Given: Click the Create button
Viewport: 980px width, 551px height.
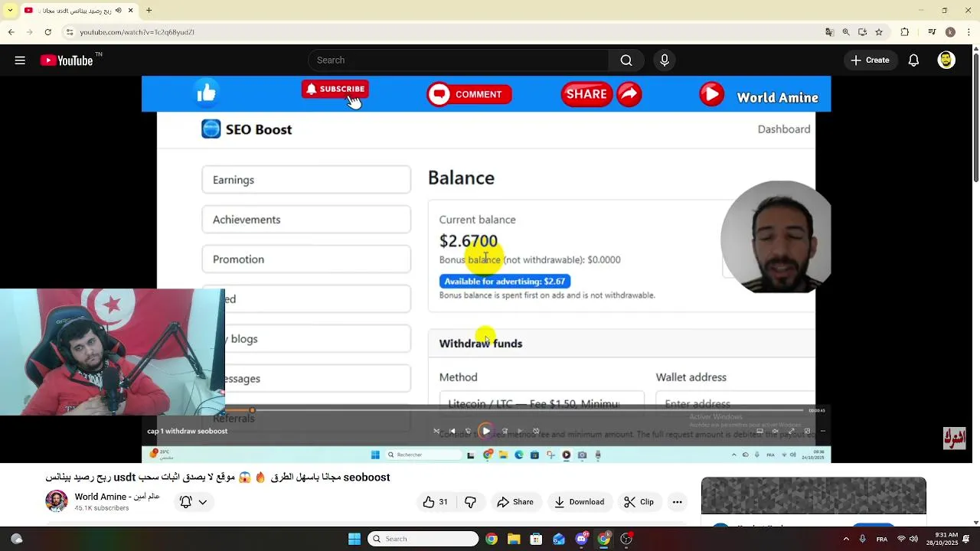Looking at the screenshot, I should tap(870, 60).
